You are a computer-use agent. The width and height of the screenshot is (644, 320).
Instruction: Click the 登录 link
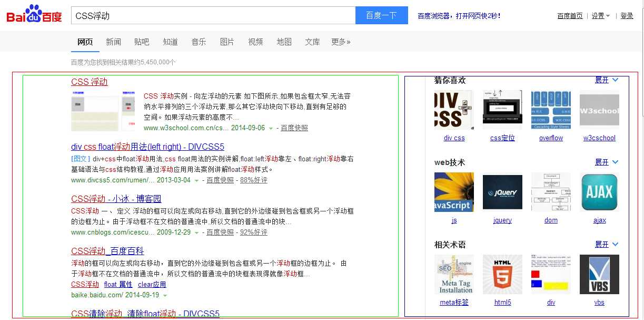(627, 16)
